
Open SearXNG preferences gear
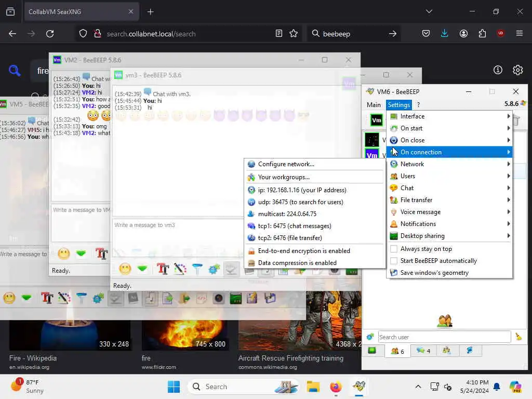[518, 70]
